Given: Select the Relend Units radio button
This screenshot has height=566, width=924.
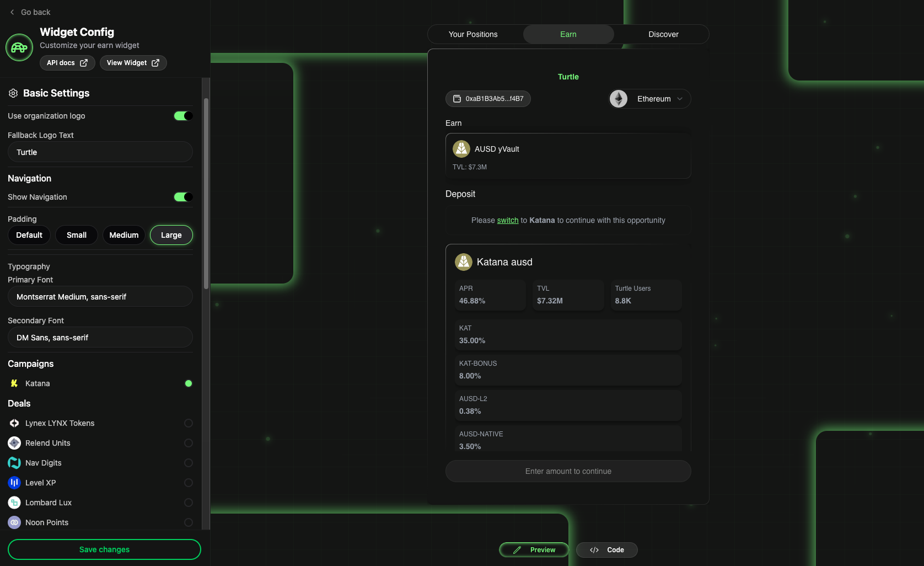Looking at the screenshot, I should [189, 443].
